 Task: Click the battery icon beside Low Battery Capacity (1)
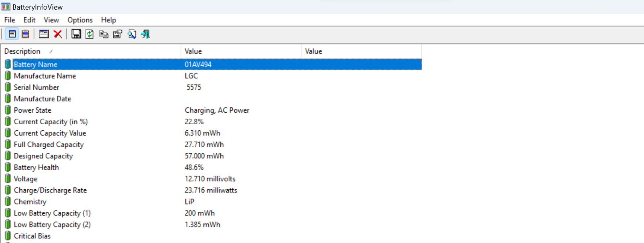[x=8, y=213]
